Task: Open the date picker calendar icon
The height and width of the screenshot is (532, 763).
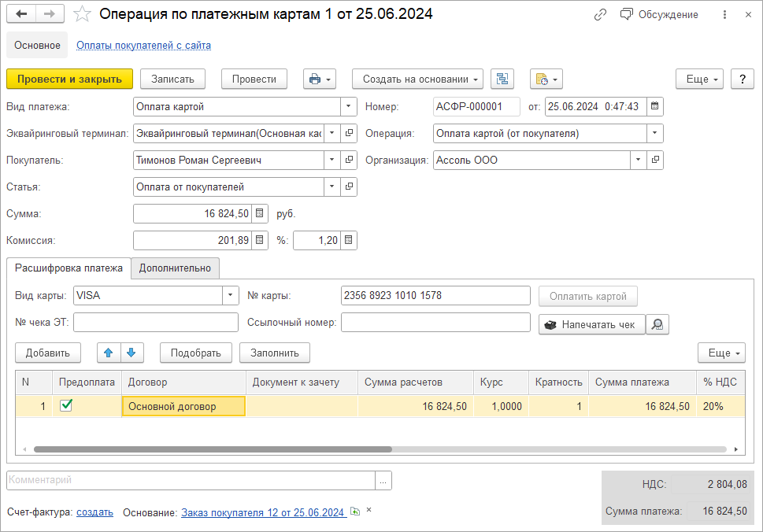Action: [655, 106]
